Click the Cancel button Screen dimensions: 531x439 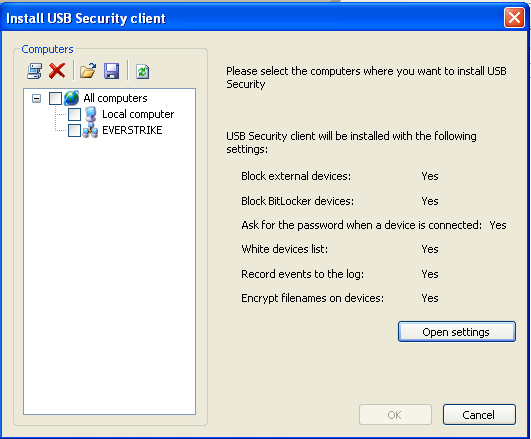pyautogui.click(x=479, y=415)
